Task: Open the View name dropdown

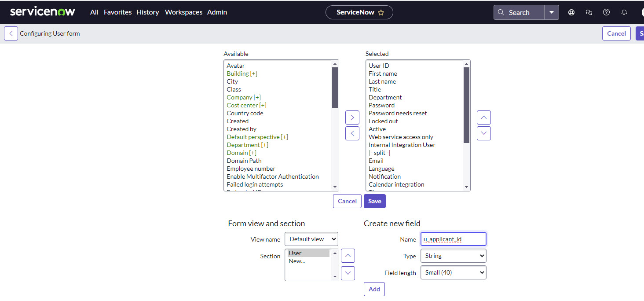Action: (x=311, y=239)
